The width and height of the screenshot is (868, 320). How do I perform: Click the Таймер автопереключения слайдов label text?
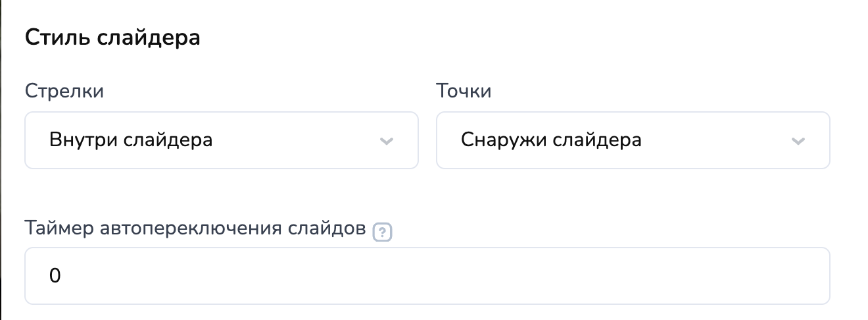click(195, 228)
